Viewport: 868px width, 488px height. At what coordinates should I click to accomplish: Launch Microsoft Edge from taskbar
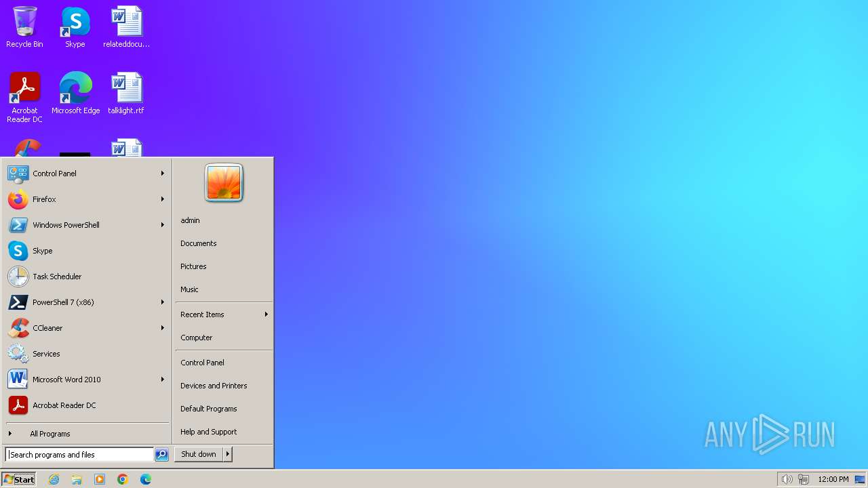pos(146,479)
